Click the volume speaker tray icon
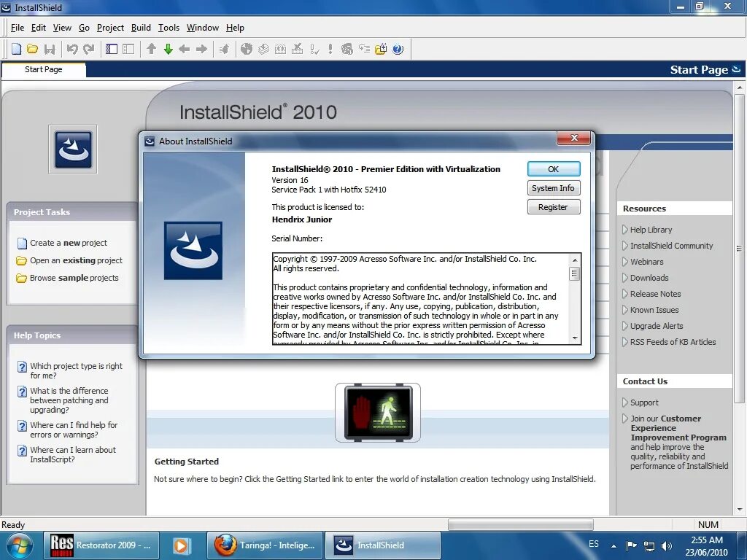This screenshot has width=747, height=560. click(667, 545)
